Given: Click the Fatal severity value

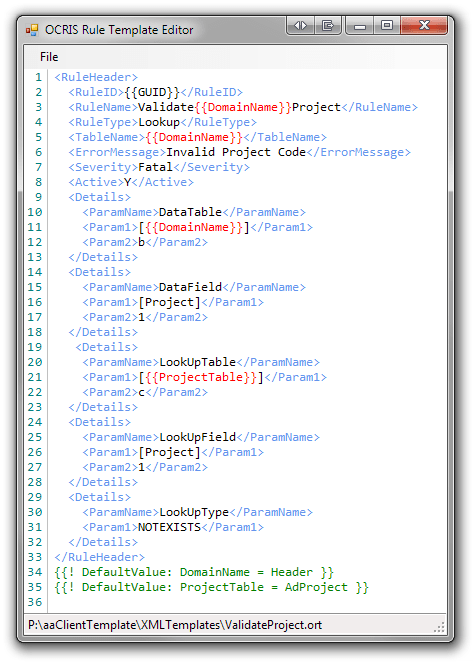Looking at the screenshot, I should click(x=155, y=167).
